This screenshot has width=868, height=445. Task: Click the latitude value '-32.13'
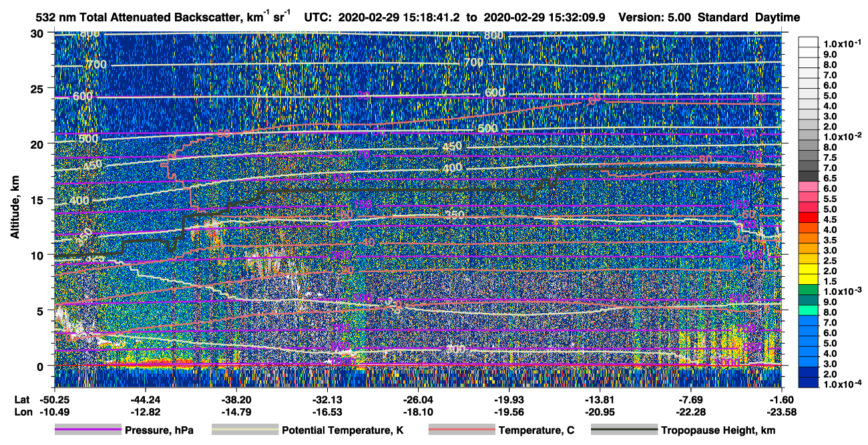[327, 399]
